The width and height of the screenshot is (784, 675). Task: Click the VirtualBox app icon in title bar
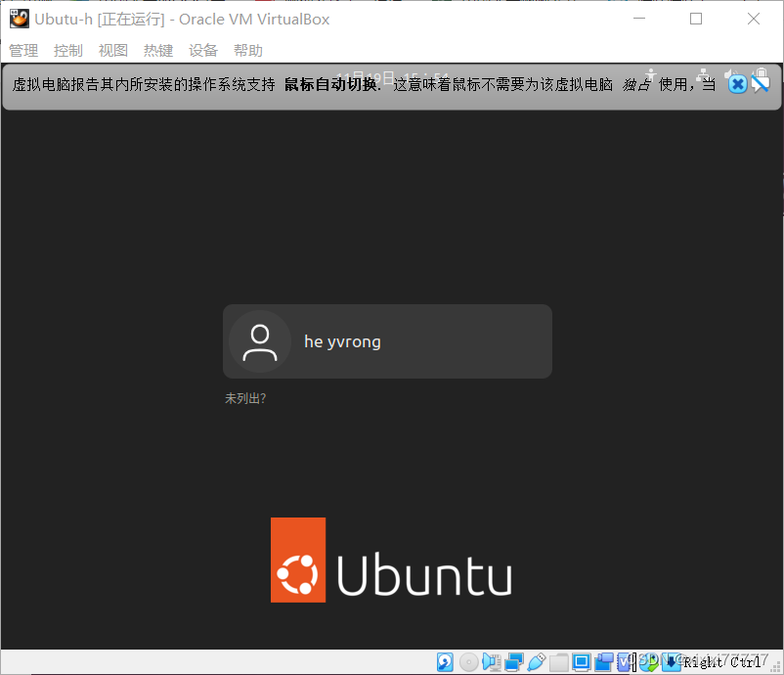click(20, 19)
